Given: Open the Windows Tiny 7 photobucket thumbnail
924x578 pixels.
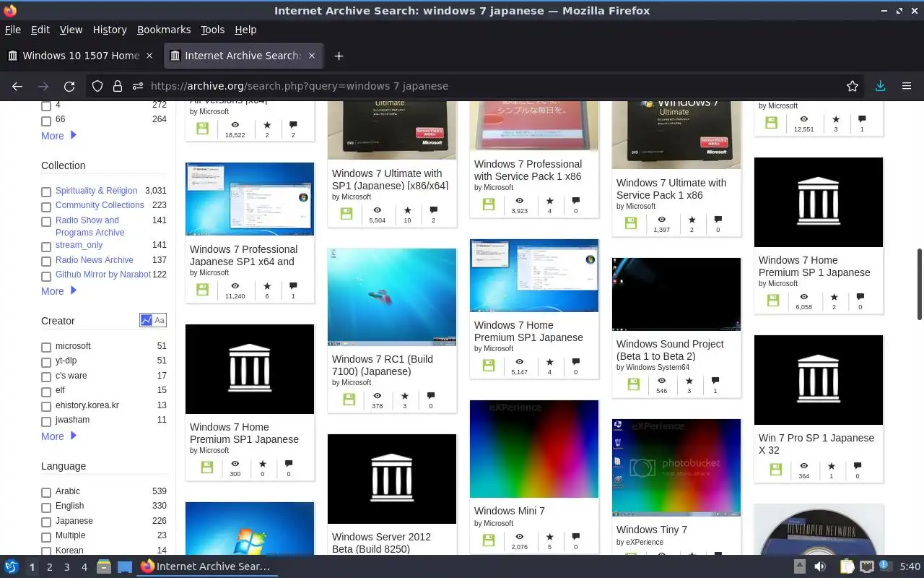Looking at the screenshot, I should pos(676,467).
